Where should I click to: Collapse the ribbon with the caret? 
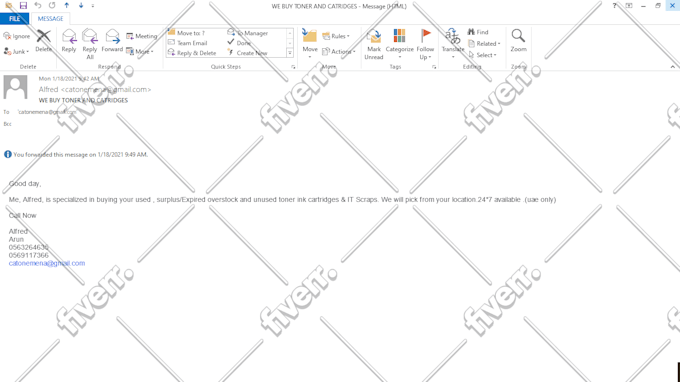click(672, 67)
